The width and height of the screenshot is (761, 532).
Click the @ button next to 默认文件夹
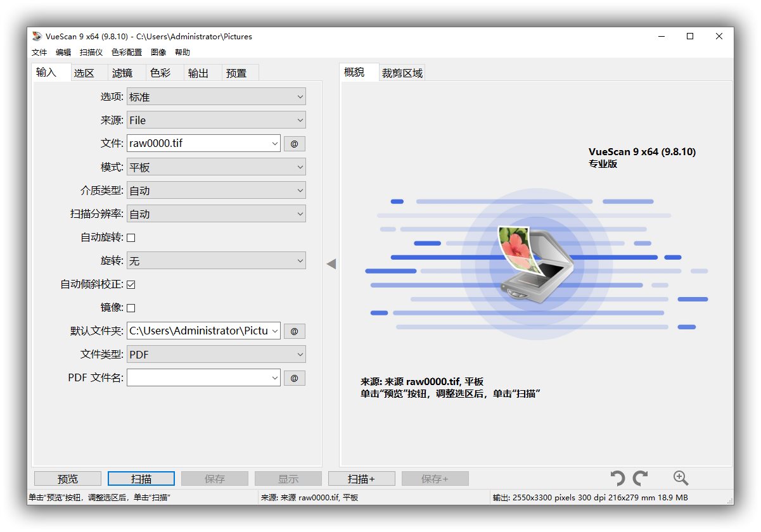point(294,331)
